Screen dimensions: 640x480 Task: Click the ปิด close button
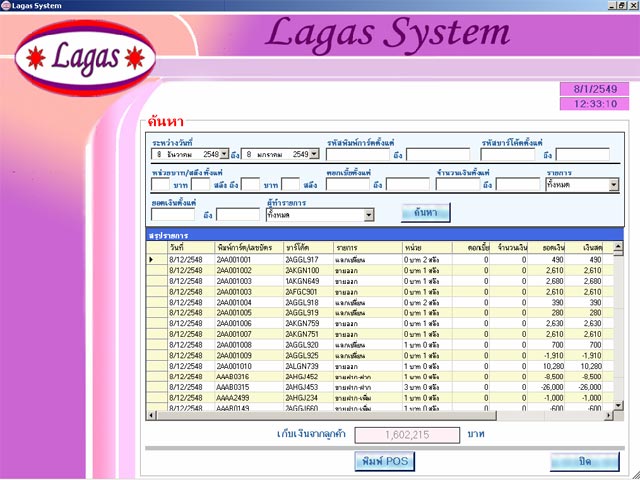[584, 462]
